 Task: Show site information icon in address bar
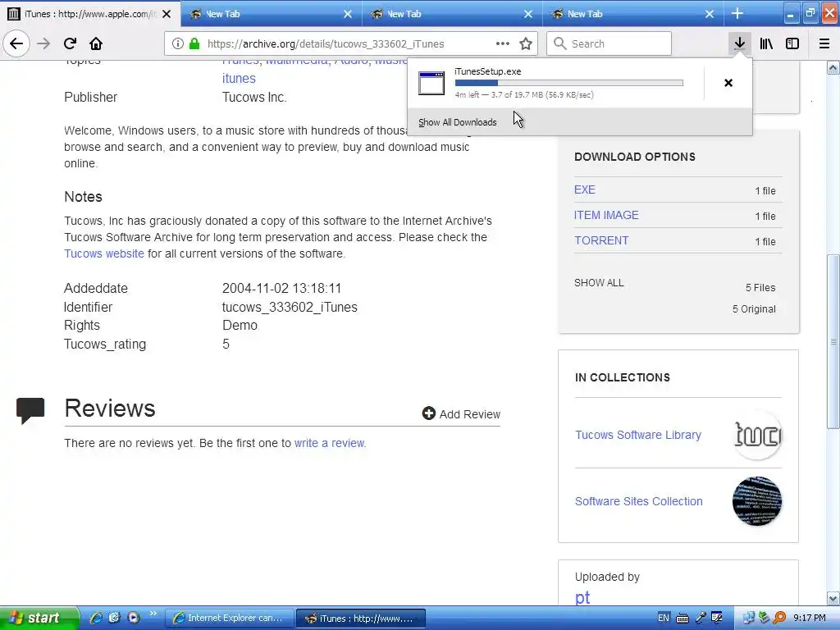178,44
